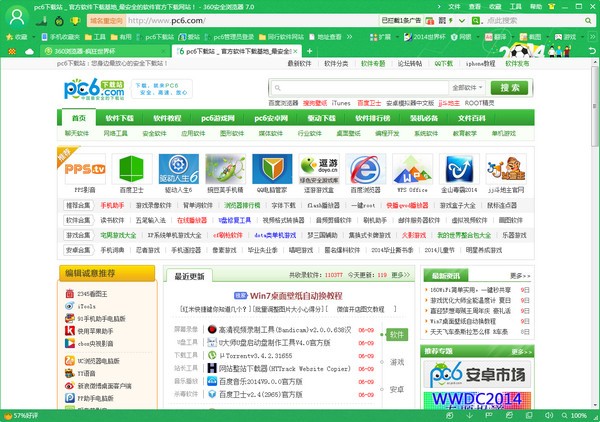Open the 工具 menu
The image size is (600, 422).
515,7
